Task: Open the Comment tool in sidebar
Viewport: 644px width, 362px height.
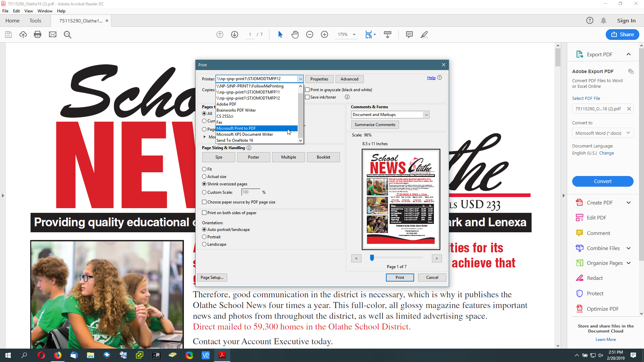Action: pos(598,233)
